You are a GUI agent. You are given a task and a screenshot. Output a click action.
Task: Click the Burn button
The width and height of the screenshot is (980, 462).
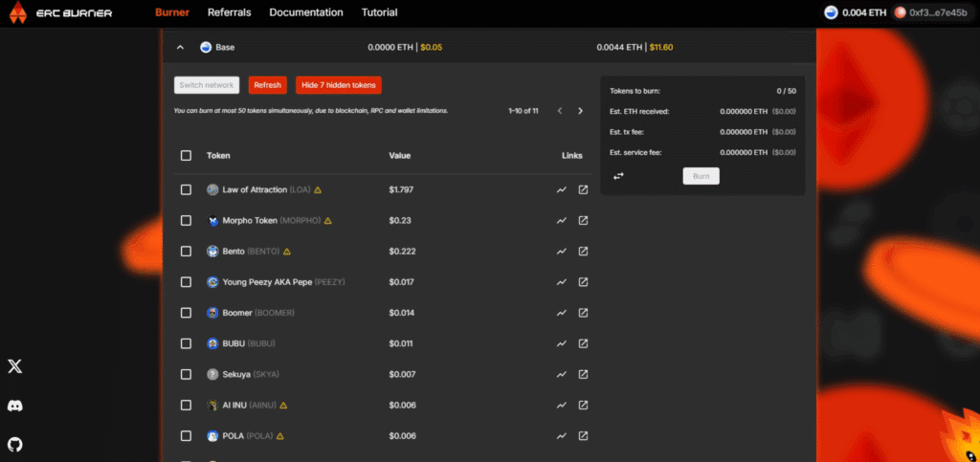click(701, 176)
